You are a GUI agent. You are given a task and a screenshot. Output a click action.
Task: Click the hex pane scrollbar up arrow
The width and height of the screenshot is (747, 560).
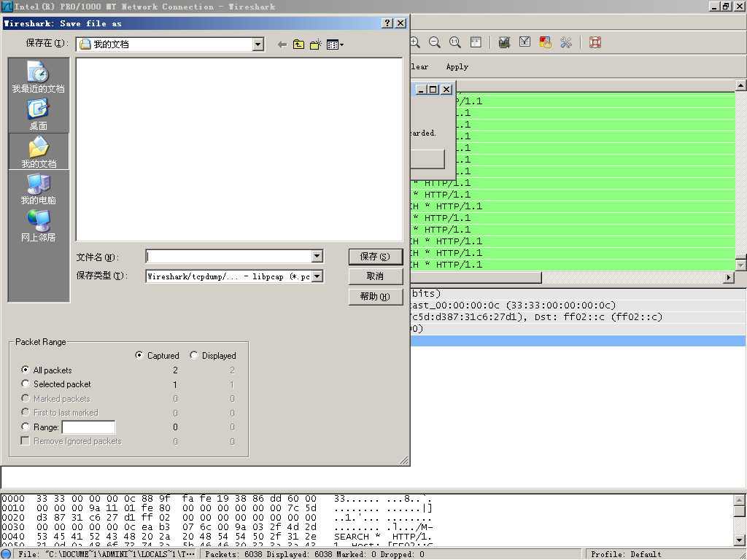tap(740, 500)
